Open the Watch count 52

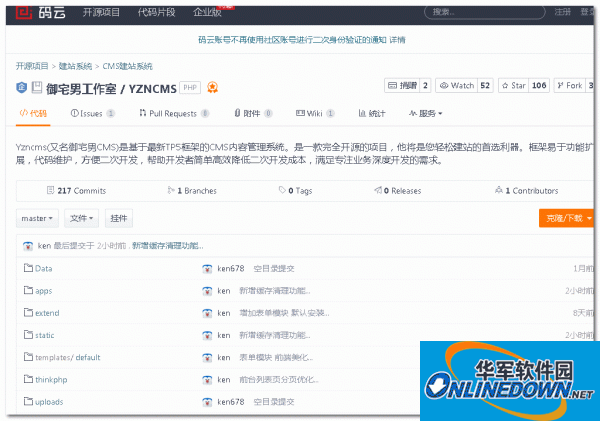tap(485, 85)
